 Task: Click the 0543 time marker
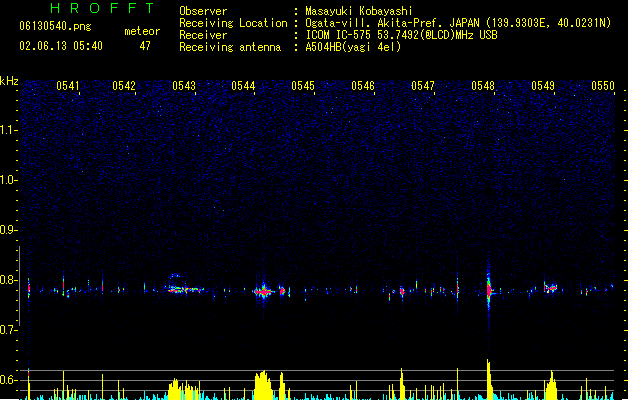[184, 85]
